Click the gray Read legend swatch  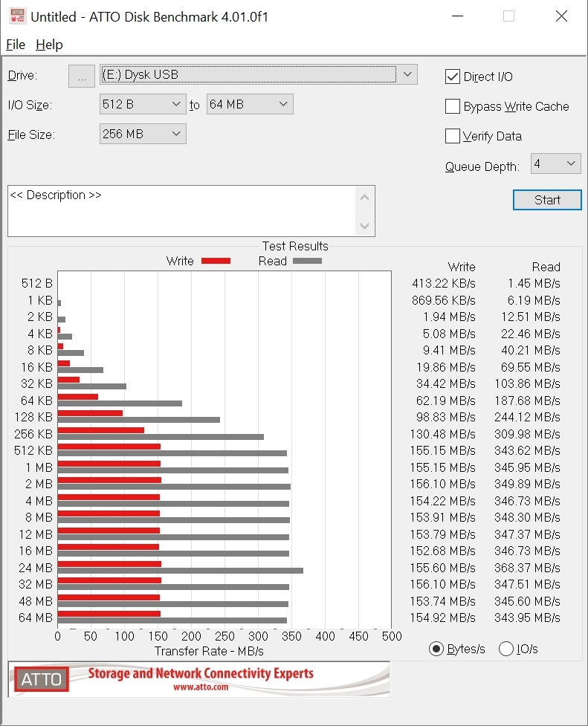pos(307,261)
